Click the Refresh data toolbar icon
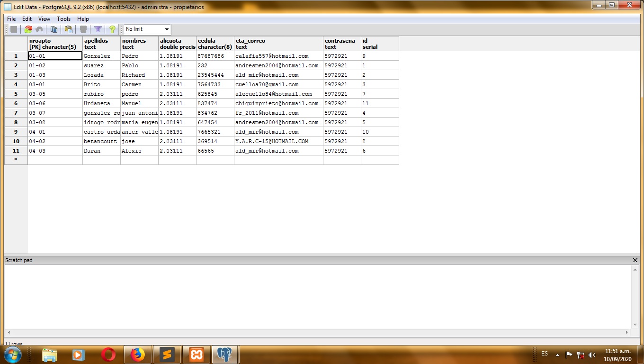The width and height of the screenshot is (644, 364). click(x=28, y=29)
